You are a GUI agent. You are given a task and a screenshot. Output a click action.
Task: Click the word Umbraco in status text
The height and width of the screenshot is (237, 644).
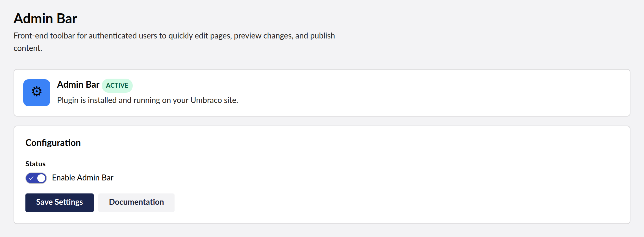pos(206,100)
